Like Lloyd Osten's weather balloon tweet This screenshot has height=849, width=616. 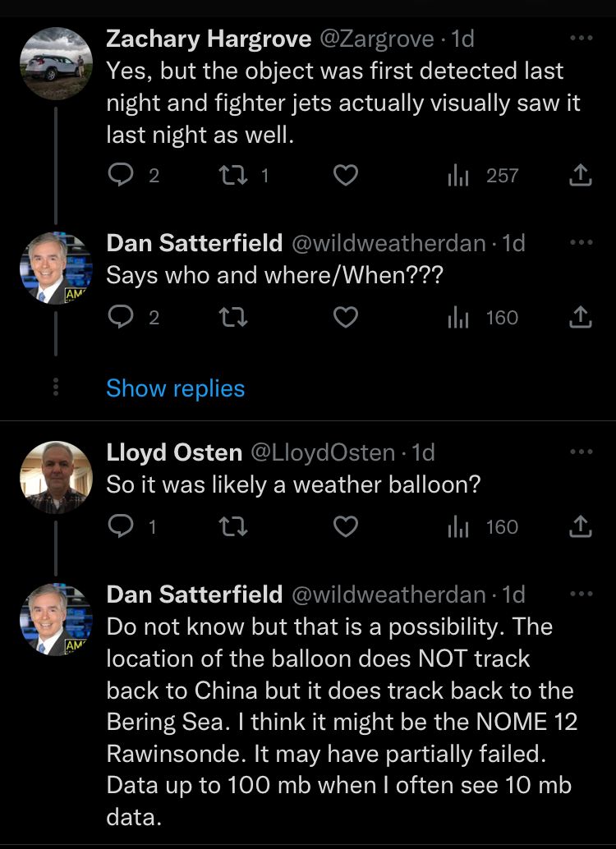[x=347, y=526]
